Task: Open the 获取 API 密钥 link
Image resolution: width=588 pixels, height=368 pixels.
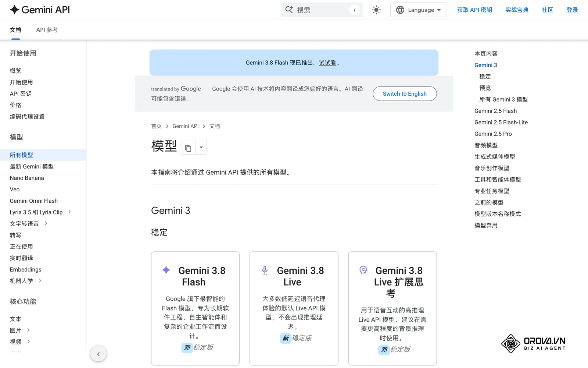Action: coord(474,10)
